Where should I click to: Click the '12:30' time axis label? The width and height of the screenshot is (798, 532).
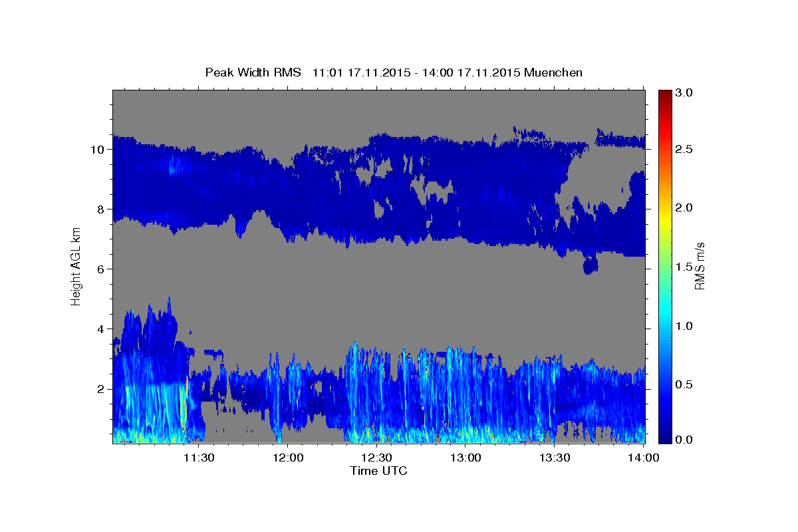[376, 458]
